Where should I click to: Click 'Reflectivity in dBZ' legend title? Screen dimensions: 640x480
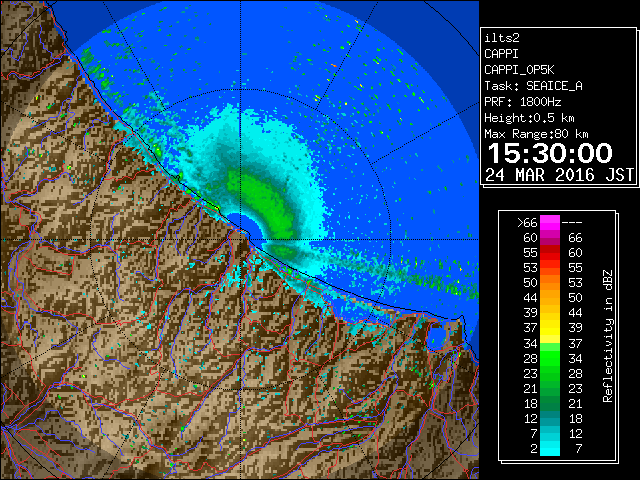(x=607, y=336)
